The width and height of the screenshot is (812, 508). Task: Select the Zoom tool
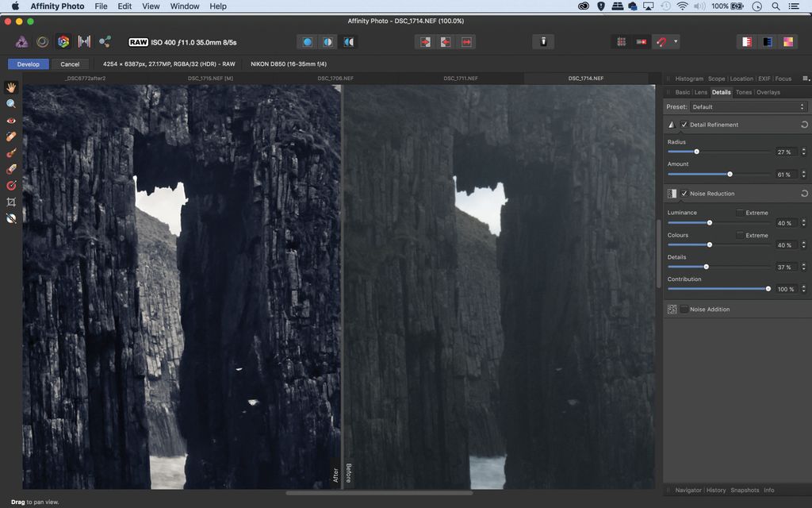click(11, 104)
